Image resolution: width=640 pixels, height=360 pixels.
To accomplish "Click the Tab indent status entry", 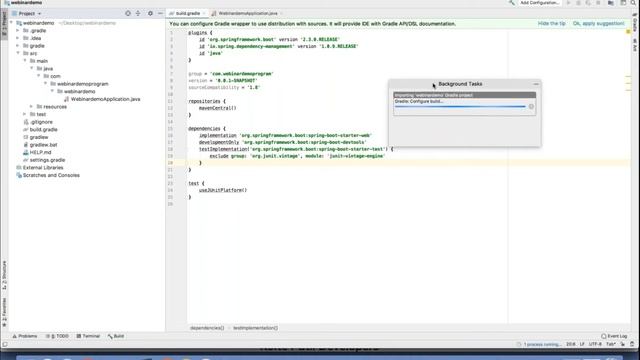I will [x=611, y=344].
